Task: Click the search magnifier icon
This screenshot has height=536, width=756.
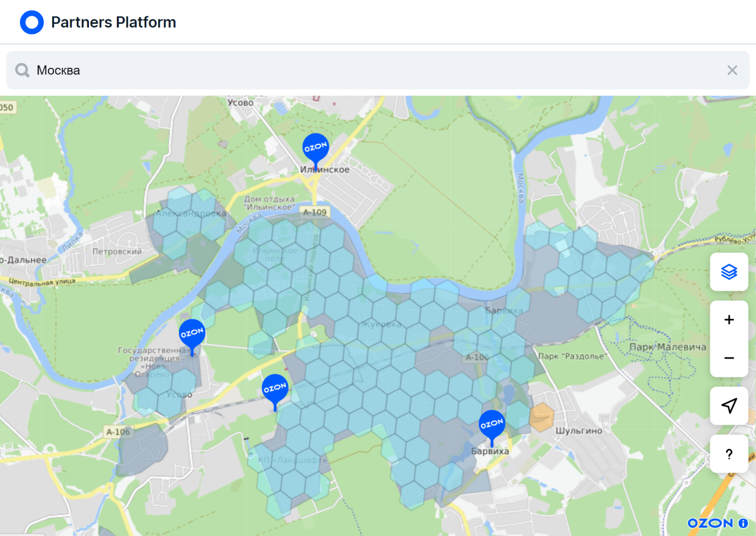Action: [x=22, y=70]
